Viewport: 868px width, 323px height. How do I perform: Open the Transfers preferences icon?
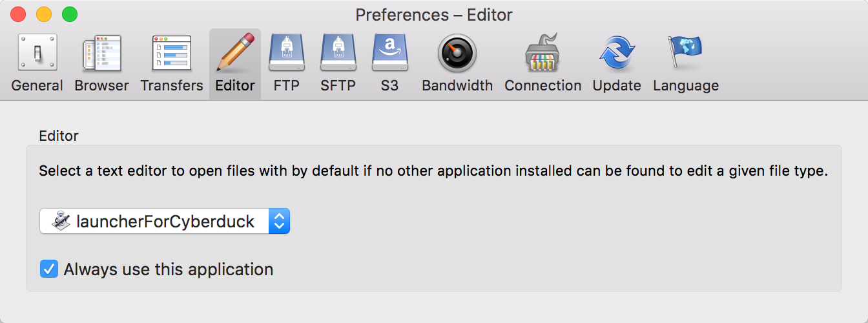tap(172, 53)
